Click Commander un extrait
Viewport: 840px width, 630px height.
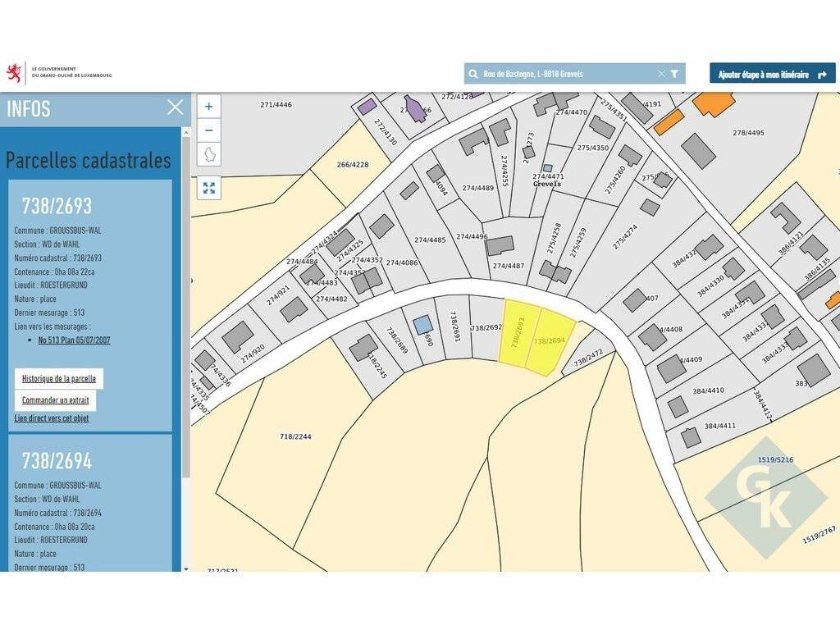click(x=56, y=400)
